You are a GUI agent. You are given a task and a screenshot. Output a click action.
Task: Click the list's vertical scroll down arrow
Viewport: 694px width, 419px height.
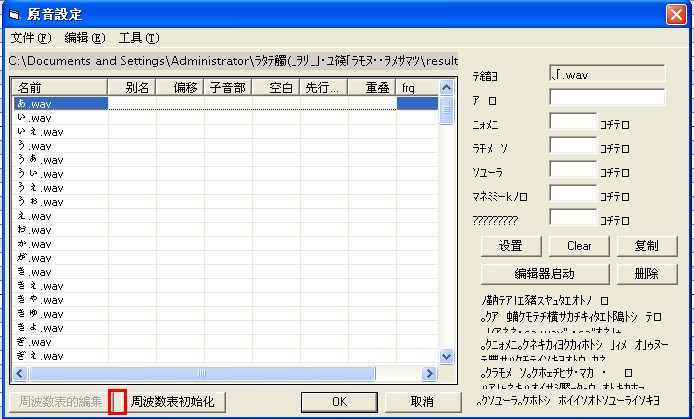tap(446, 356)
